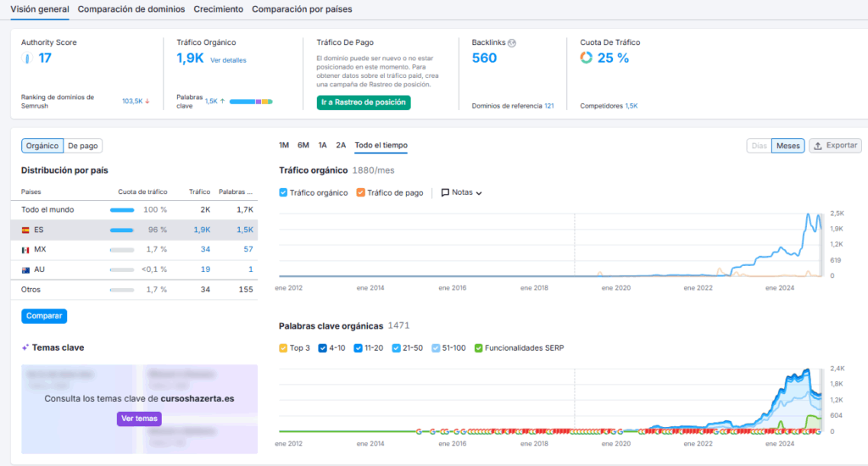Screen dimensions: 868x466
Task: Click the Spain flag icon in country list
Action: 25,230
